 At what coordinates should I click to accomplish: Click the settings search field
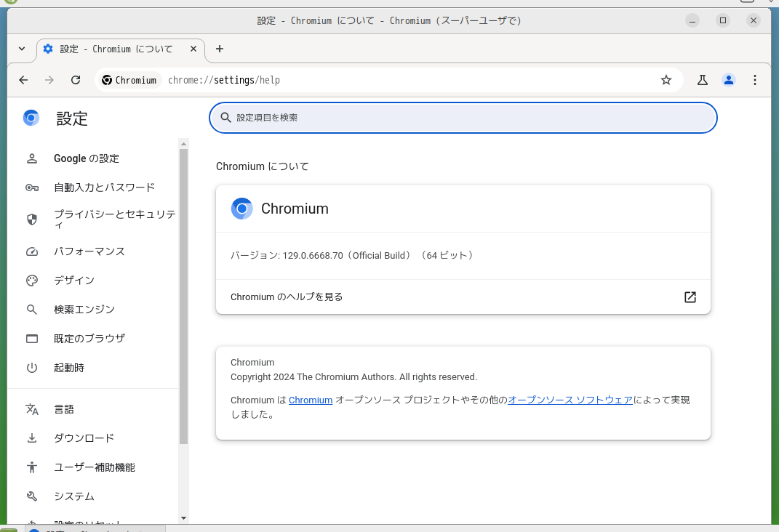(463, 118)
